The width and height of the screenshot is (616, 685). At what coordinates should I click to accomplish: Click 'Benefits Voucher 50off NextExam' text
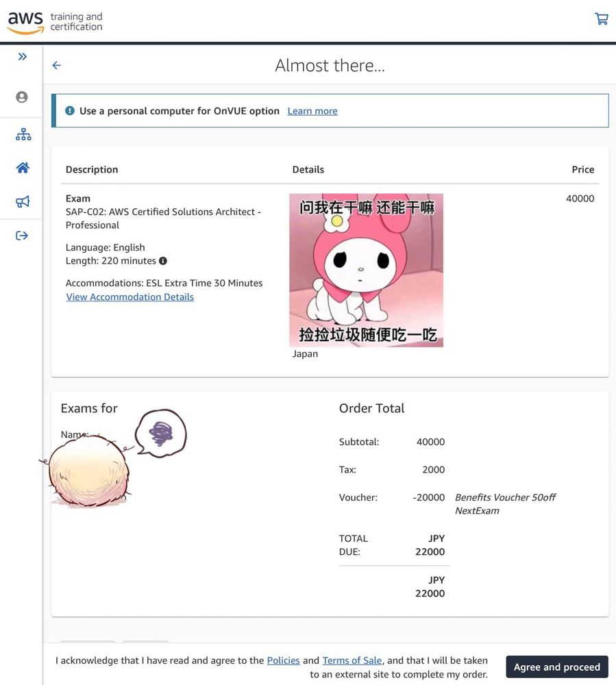(x=506, y=504)
